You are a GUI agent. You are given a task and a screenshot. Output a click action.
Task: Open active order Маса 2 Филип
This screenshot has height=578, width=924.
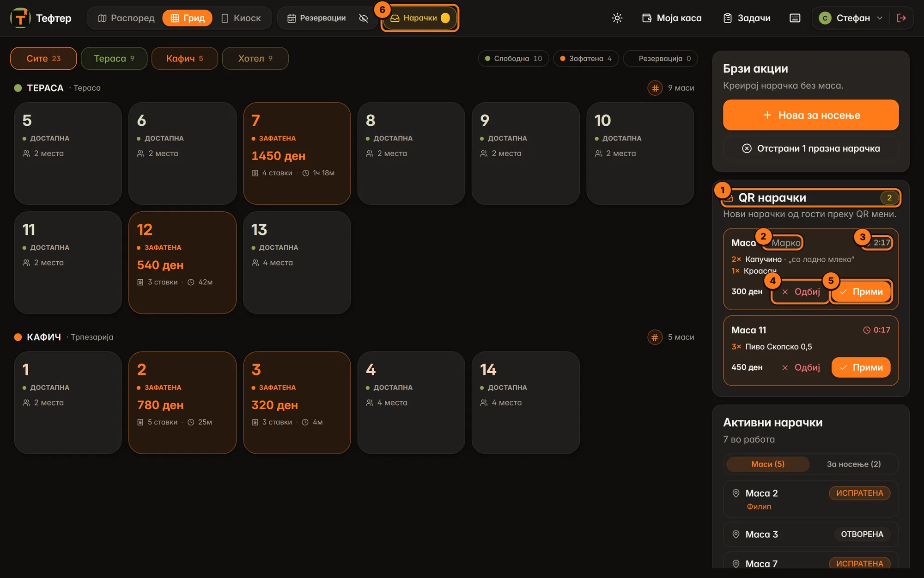(811, 499)
